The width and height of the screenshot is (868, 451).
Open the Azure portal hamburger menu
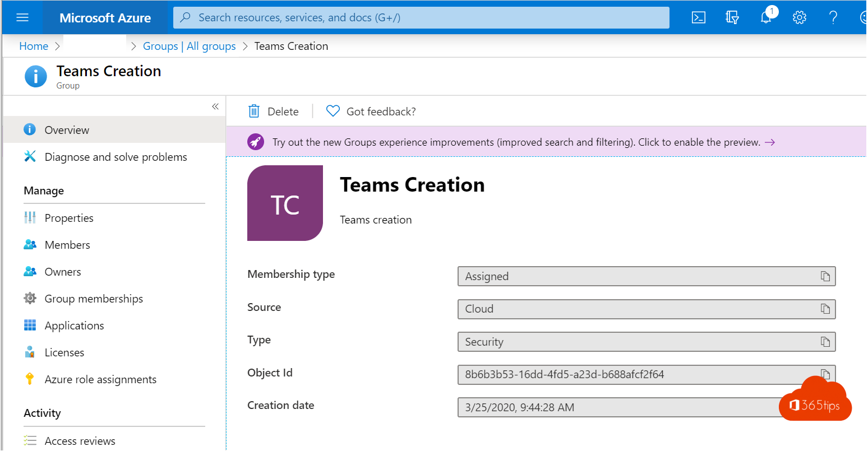[22, 17]
